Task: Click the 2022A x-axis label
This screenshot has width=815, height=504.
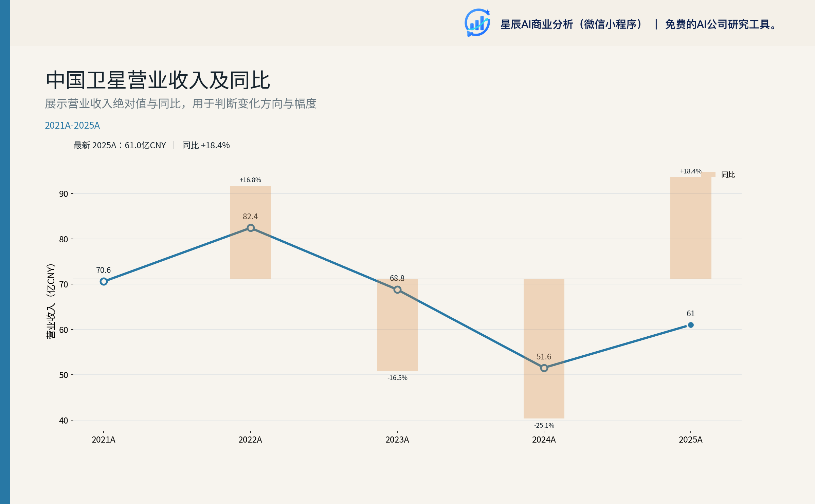Action: [x=250, y=440]
